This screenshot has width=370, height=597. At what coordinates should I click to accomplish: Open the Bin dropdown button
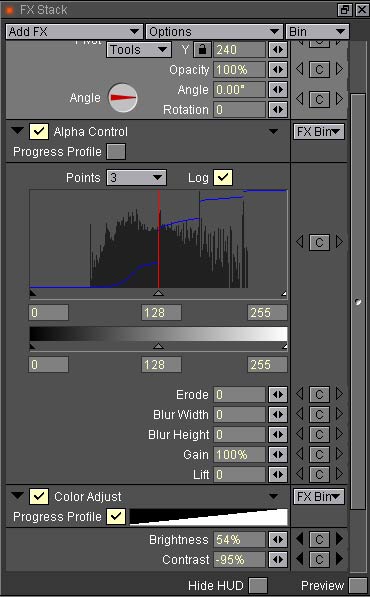317,32
